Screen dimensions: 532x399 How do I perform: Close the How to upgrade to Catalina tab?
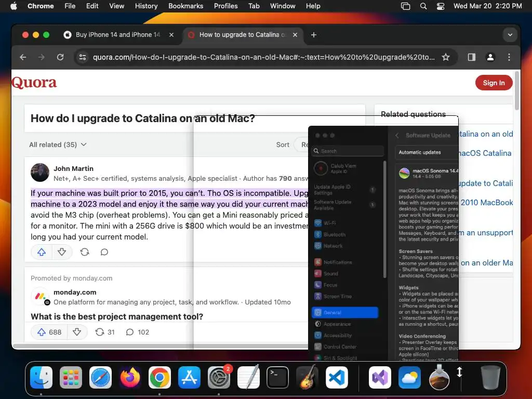coord(295,35)
